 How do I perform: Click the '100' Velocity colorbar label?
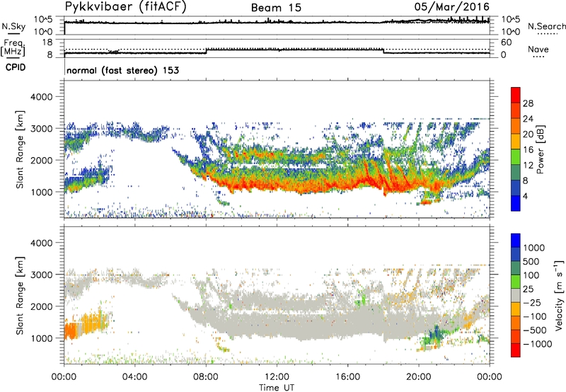(x=531, y=275)
